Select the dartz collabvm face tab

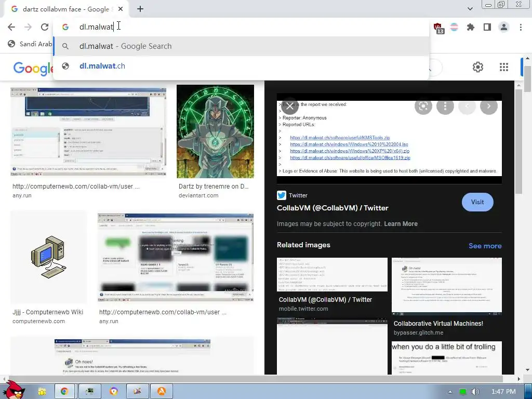point(66,9)
